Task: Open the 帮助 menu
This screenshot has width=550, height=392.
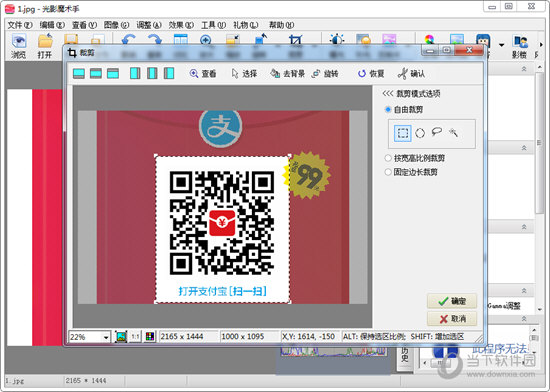Action: 281,25
